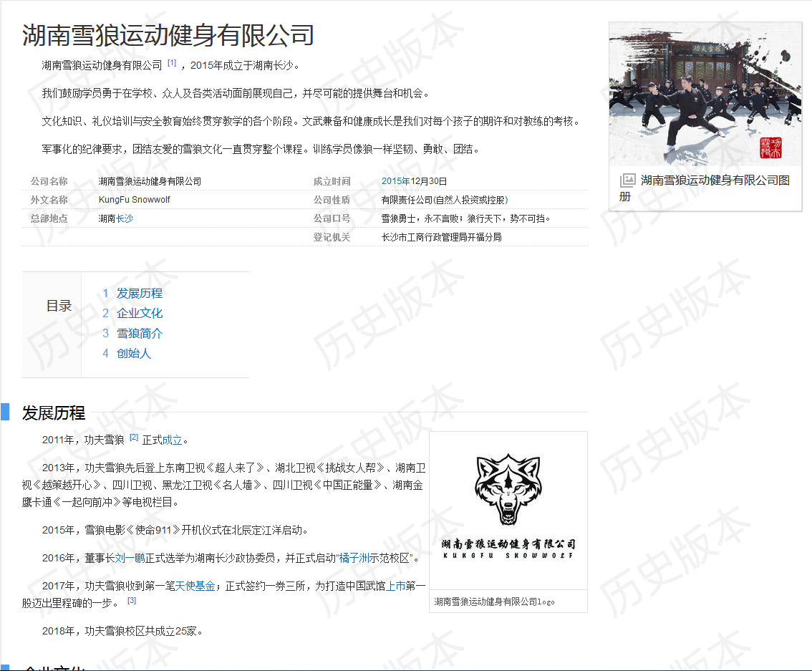The image size is (812, 671).
Task: Select the slogan text 雪狼勇士，永不言败
Action: [420, 218]
